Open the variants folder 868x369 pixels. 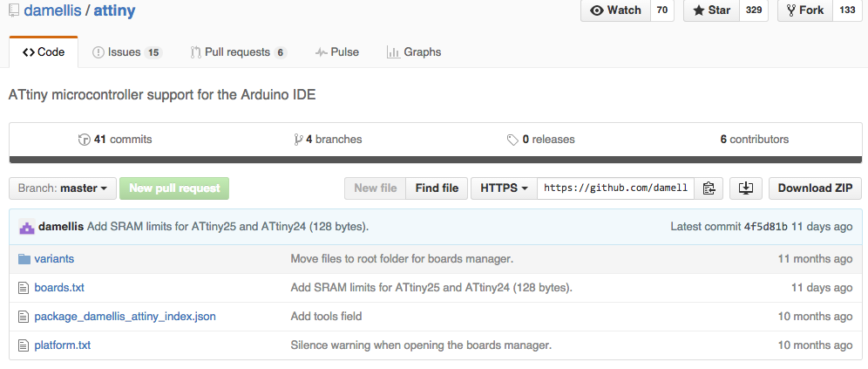[x=54, y=259]
